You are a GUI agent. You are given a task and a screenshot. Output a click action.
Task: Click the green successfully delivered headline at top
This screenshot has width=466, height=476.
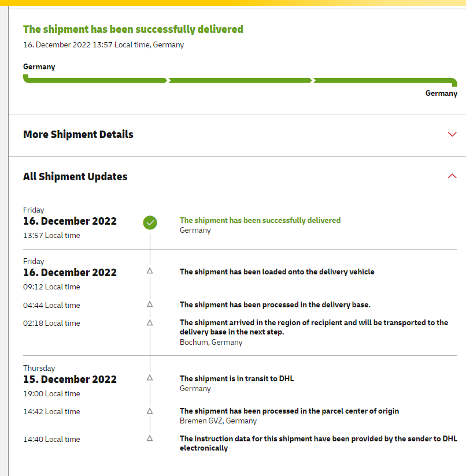pyautogui.click(x=133, y=29)
